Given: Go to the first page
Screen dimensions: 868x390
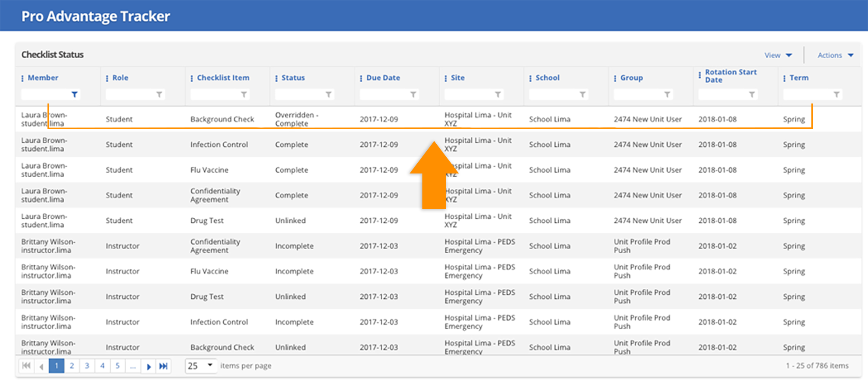Looking at the screenshot, I should (x=26, y=366).
